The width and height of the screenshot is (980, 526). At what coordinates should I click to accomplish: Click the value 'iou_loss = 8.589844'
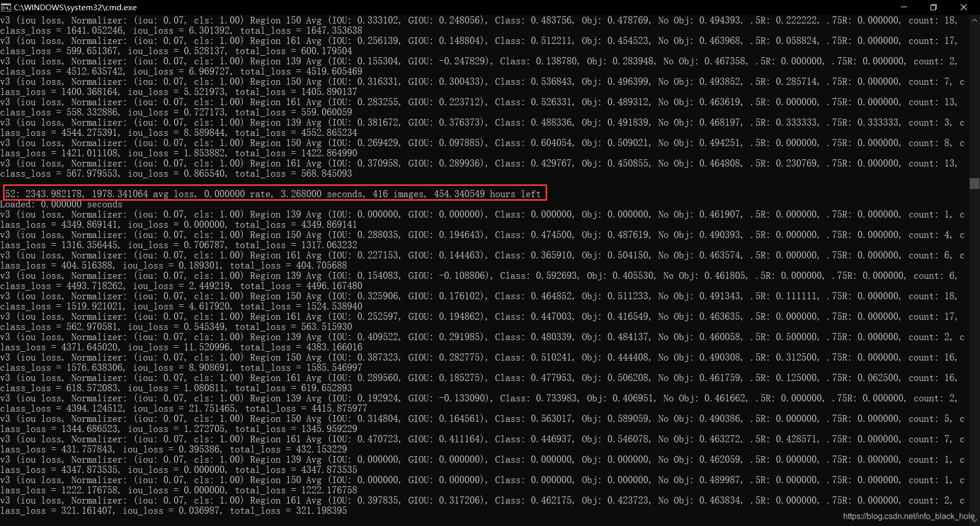(176, 133)
